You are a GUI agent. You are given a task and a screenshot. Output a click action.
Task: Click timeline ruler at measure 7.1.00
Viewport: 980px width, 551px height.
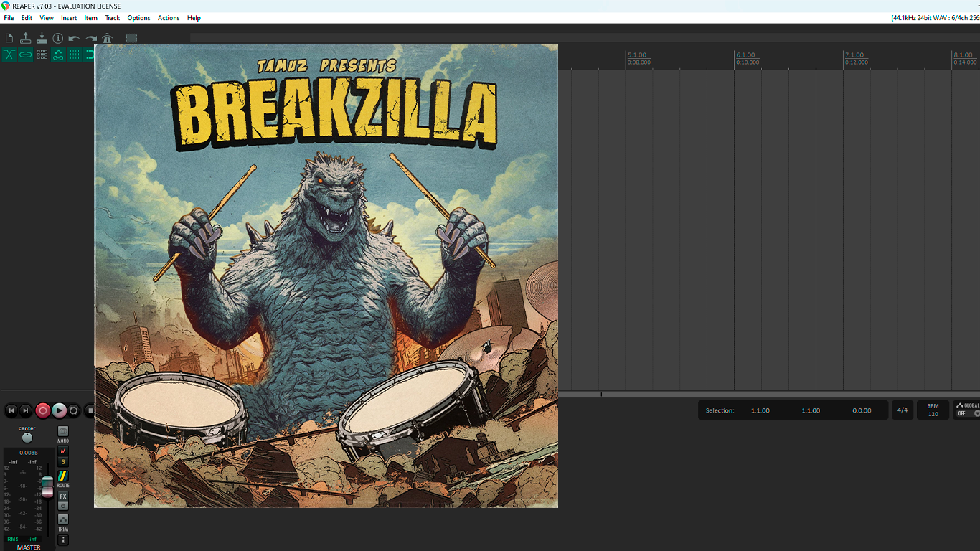(x=854, y=55)
